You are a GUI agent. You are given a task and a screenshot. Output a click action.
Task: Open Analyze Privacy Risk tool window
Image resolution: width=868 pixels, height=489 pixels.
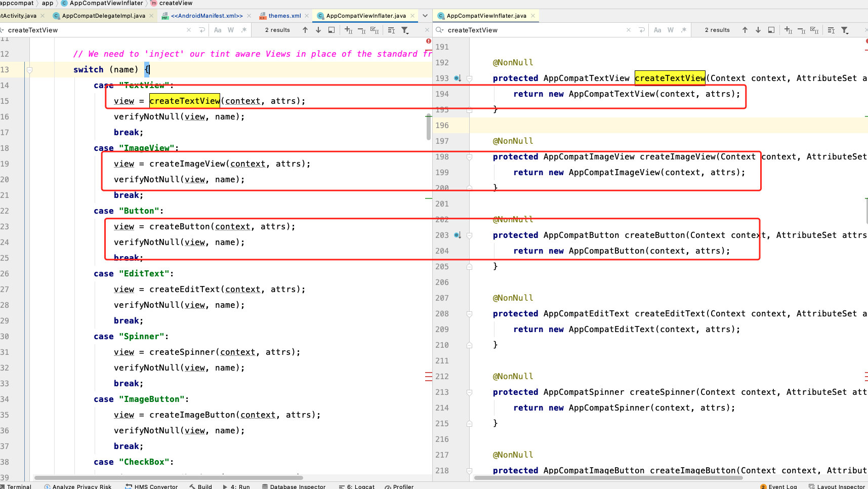(x=78, y=486)
